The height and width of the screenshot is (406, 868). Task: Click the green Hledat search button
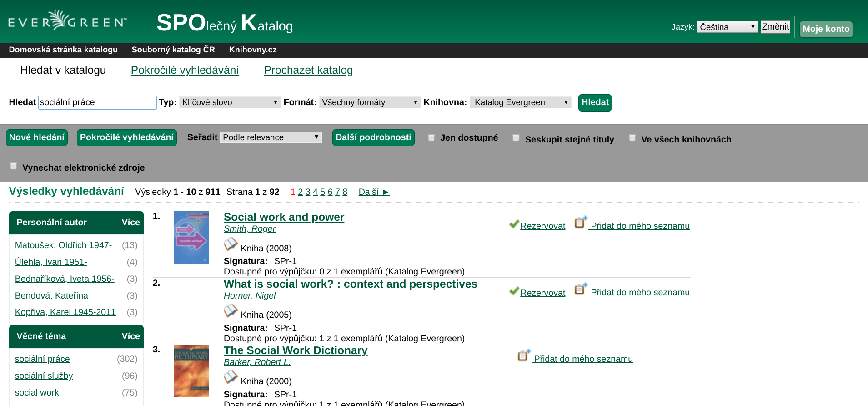click(595, 102)
